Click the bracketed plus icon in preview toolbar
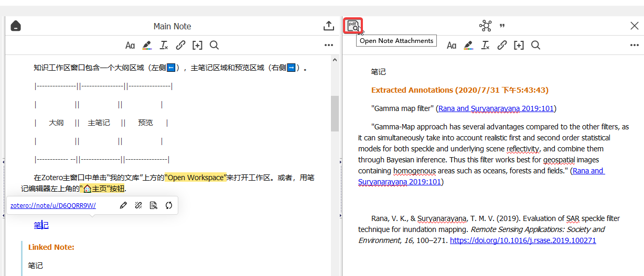The image size is (644, 276). click(519, 46)
